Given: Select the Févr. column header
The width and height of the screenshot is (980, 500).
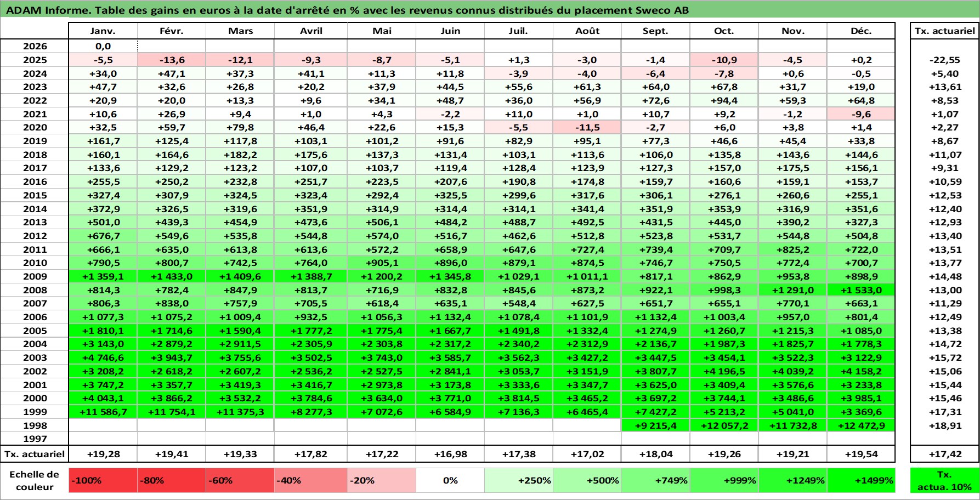Looking at the screenshot, I should click(x=172, y=31).
